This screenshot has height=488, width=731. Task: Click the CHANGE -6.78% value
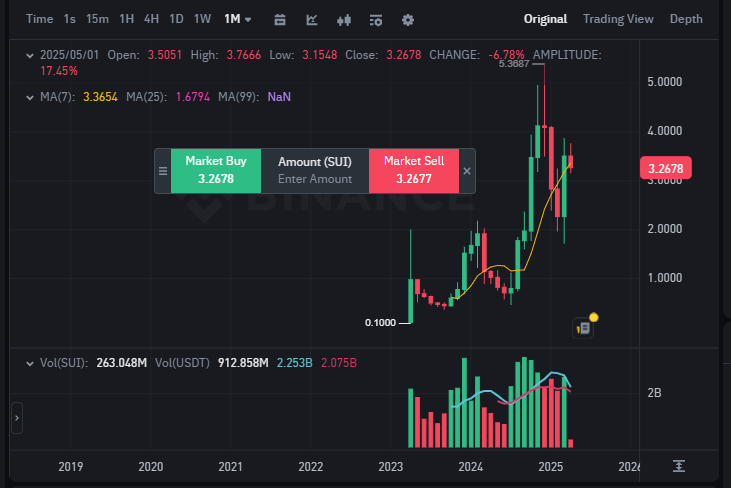(x=506, y=55)
